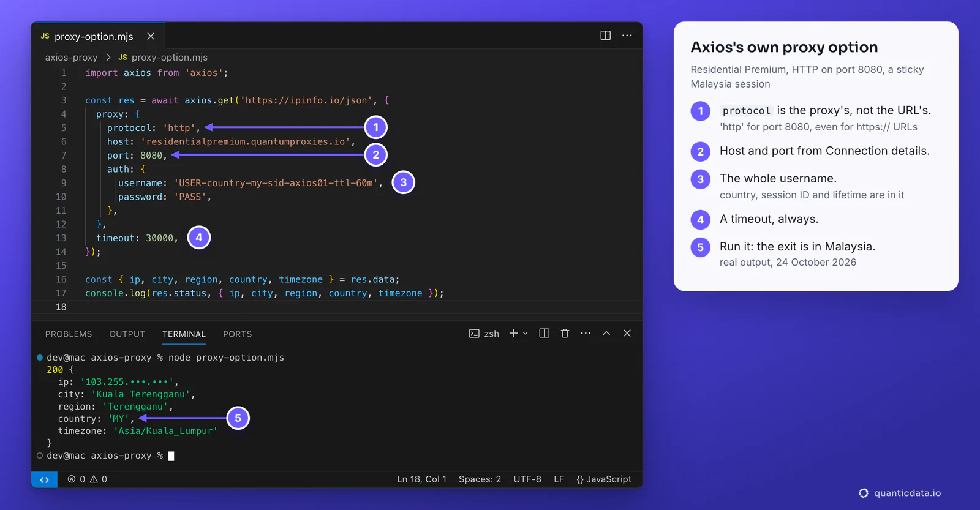Open editor More Actions ellipsis menu
Viewport: 980px width, 510px height.
click(627, 36)
